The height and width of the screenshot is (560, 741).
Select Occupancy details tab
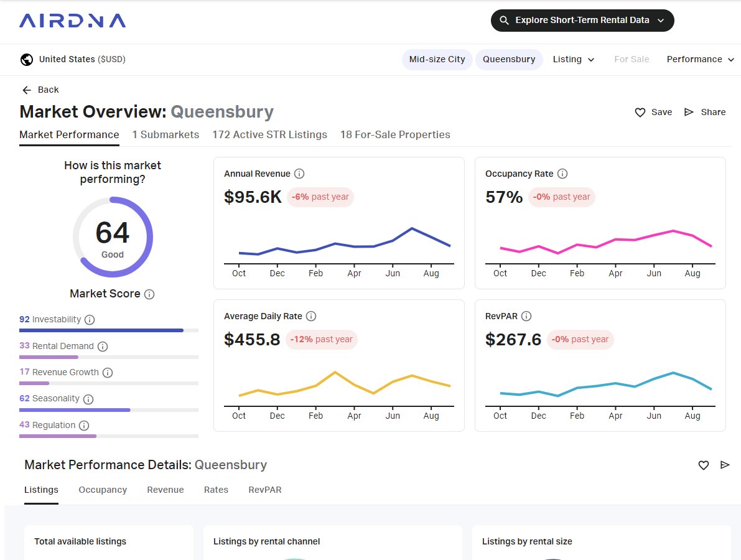pos(103,490)
